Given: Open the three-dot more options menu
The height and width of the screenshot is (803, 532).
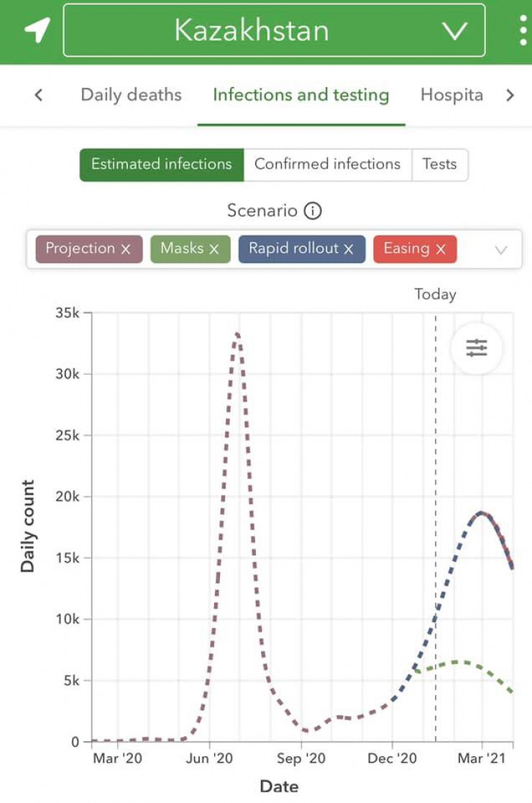Looking at the screenshot, I should click(x=523, y=30).
